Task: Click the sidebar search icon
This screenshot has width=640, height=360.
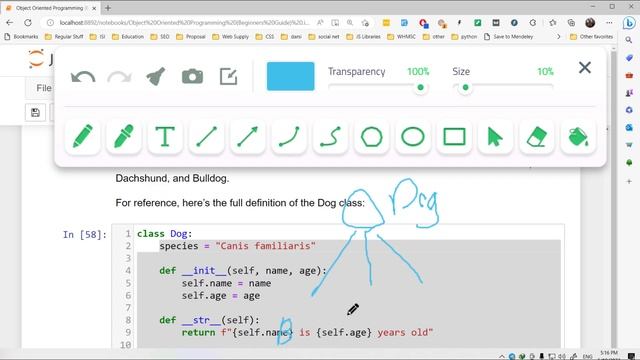Action: [x=629, y=40]
